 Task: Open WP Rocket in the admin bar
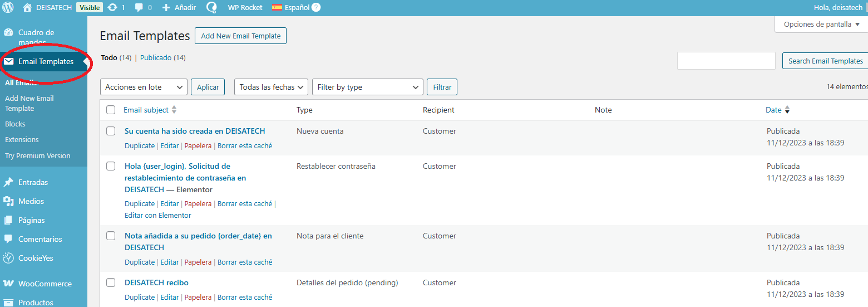click(x=245, y=8)
